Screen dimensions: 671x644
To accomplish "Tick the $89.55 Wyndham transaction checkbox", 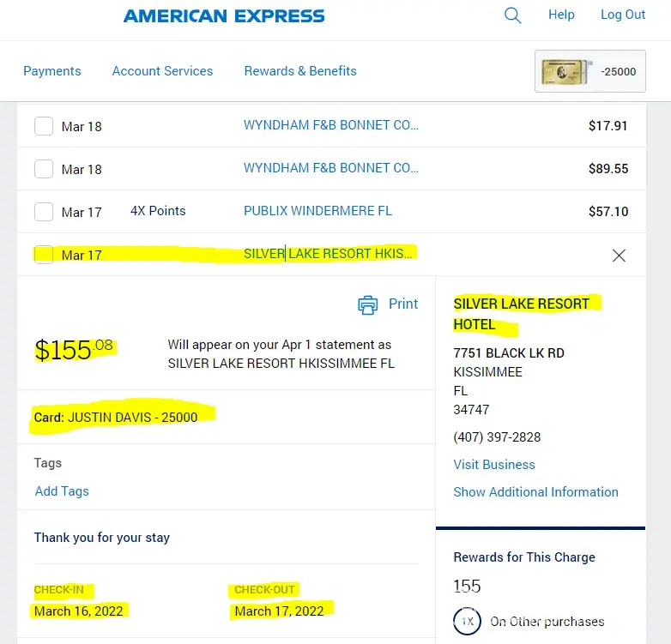I will pos(44,169).
